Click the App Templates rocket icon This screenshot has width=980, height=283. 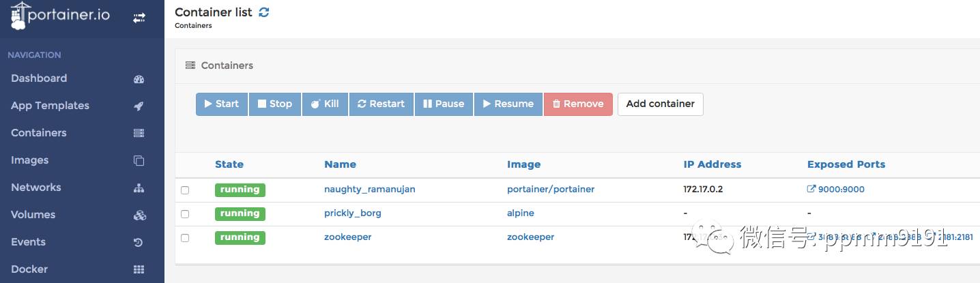click(139, 106)
